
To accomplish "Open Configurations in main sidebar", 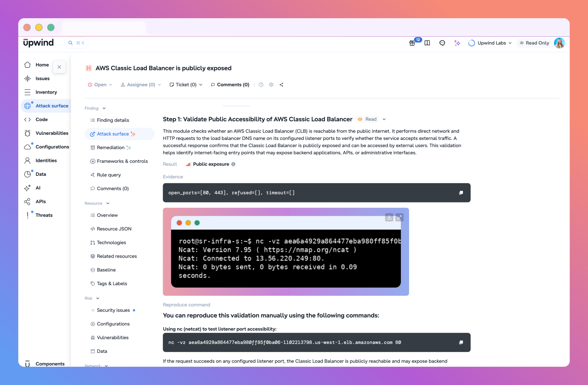I will click(x=47, y=147).
